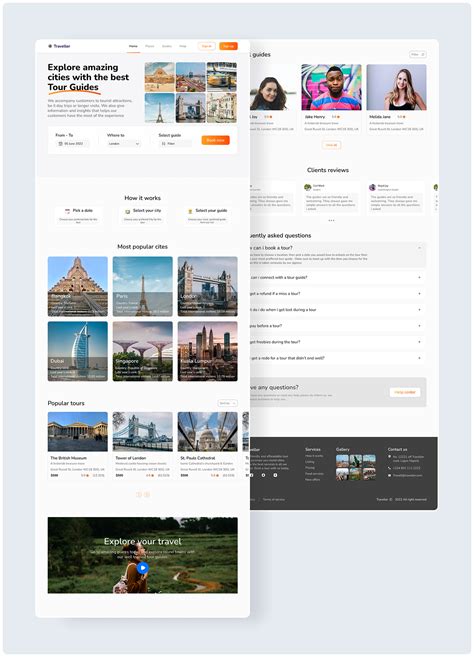
Task: Click the star rating icon for Melida Jane
Action: click(x=404, y=117)
